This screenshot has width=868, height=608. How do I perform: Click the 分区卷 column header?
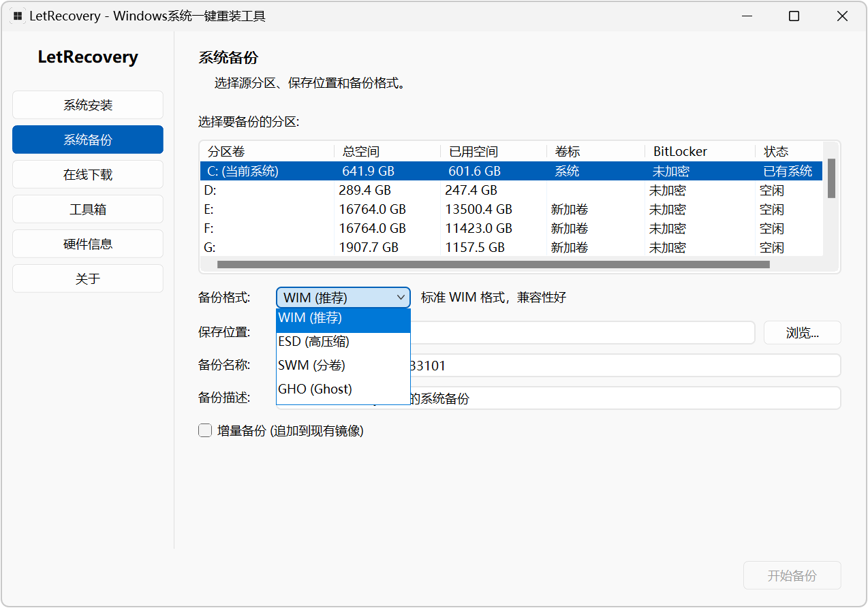pyautogui.click(x=267, y=151)
